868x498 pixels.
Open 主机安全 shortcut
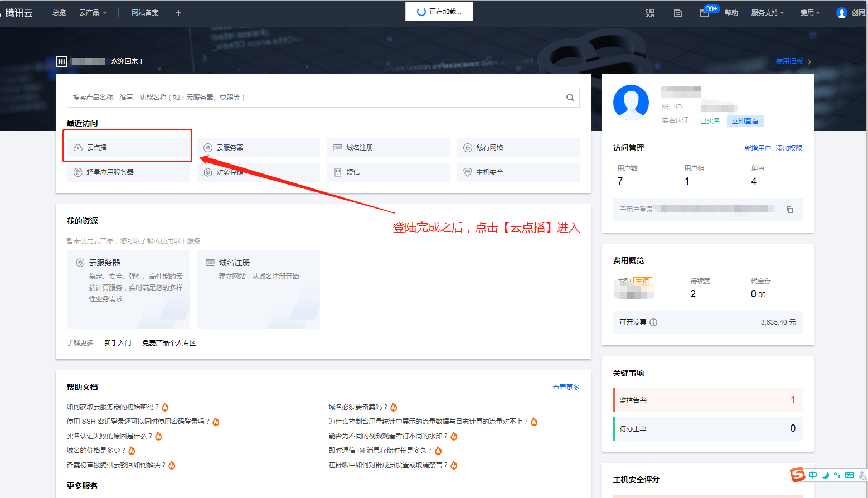tap(518, 172)
